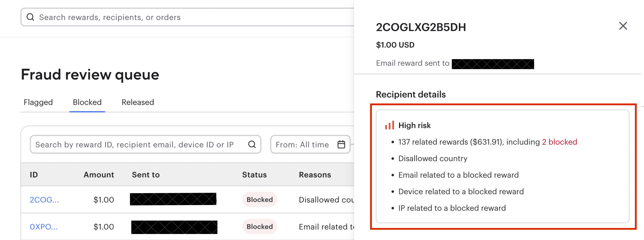Image resolution: width=644 pixels, height=240 pixels.
Task: Close the 2COGLXG2B5DH details panel
Action: click(623, 26)
